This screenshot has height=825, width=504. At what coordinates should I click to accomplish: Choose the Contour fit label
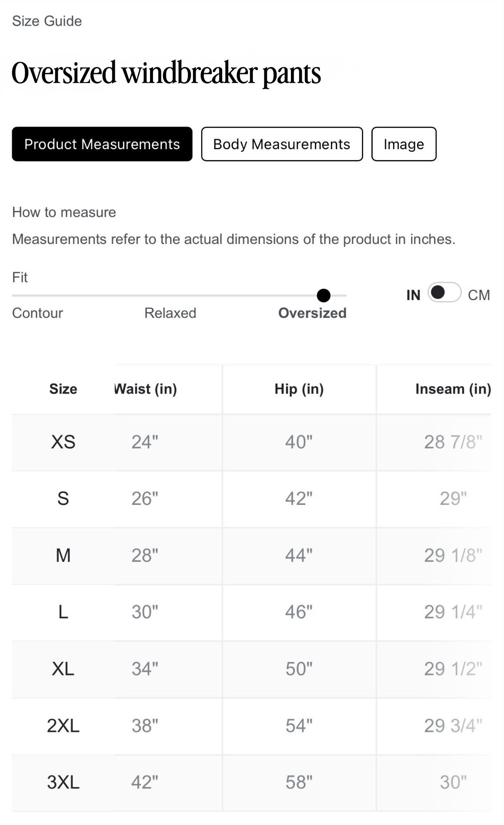pyautogui.click(x=37, y=313)
